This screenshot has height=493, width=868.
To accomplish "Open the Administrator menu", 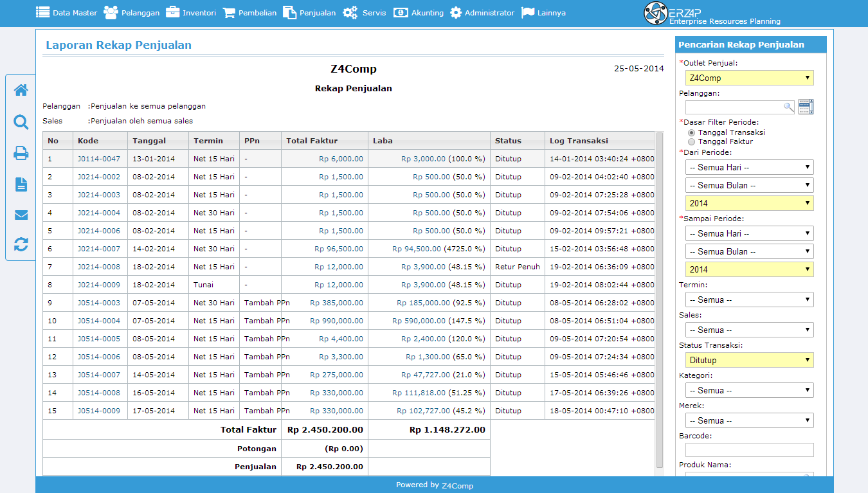I will click(x=482, y=12).
